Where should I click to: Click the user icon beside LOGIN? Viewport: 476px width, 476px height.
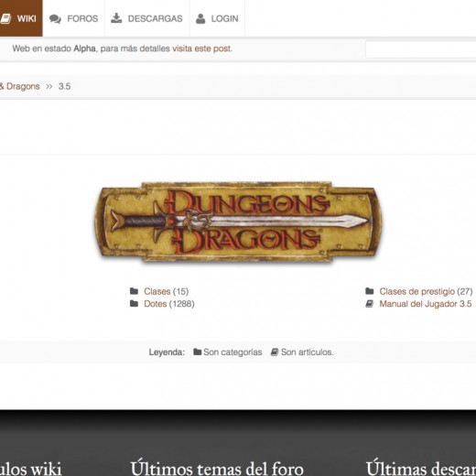[200, 18]
